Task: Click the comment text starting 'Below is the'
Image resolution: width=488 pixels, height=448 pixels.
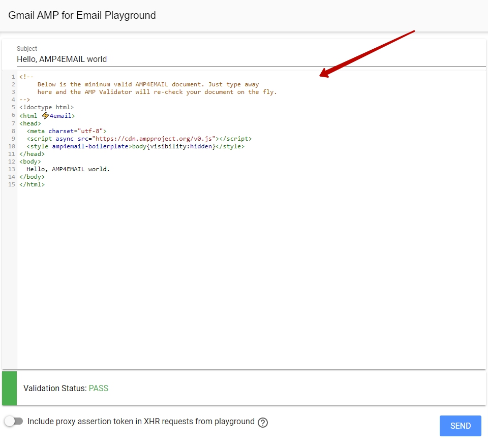Action: coord(147,85)
